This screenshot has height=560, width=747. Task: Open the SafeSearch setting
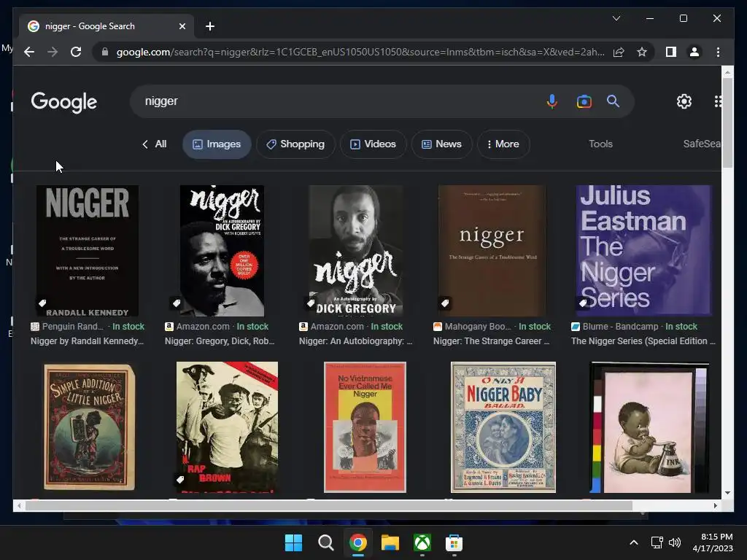(x=702, y=144)
